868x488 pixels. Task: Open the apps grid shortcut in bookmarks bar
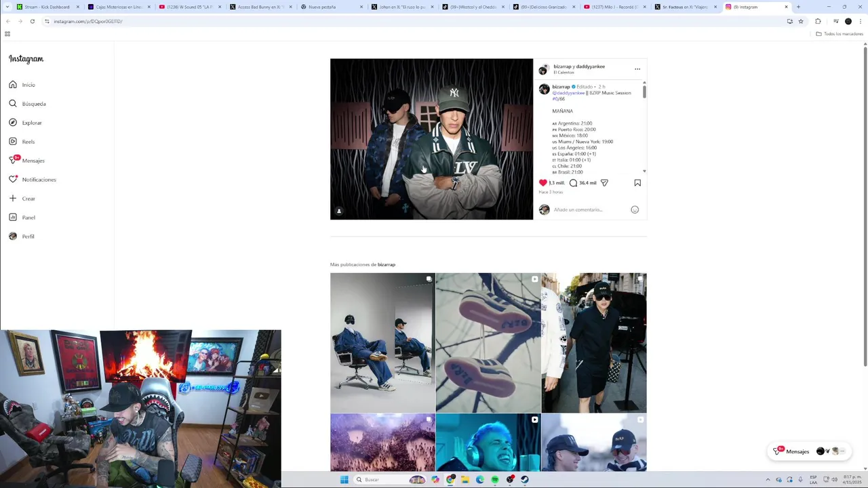coord(7,34)
